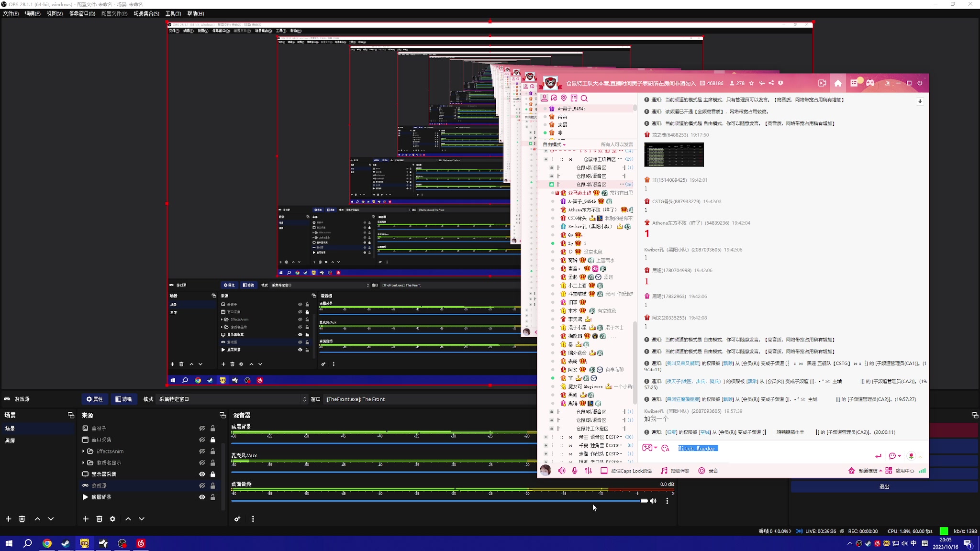Viewport: 980px width, 551px height.
Task: Click the delete scene trash icon
Action: [x=22, y=519]
